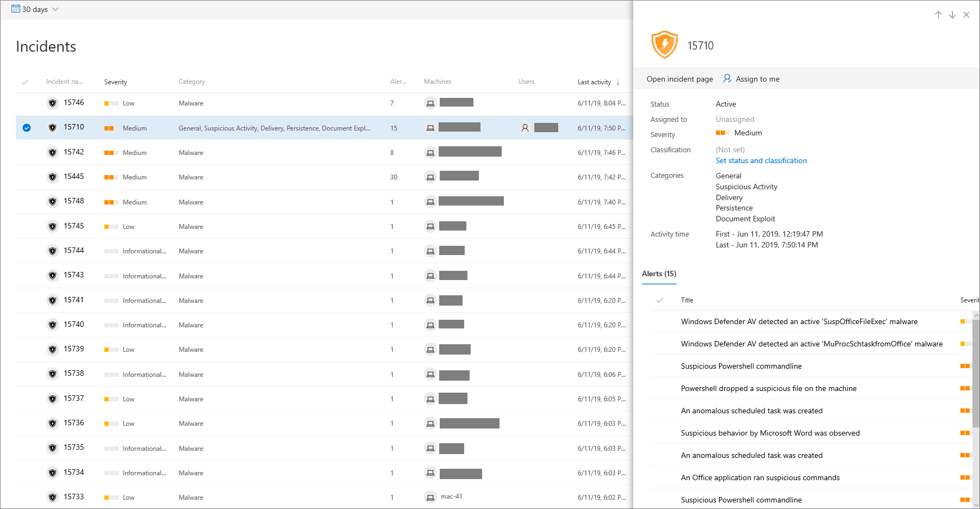The image size is (980, 509).
Task: Sort incidents by Severity column header
Action: [116, 82]
